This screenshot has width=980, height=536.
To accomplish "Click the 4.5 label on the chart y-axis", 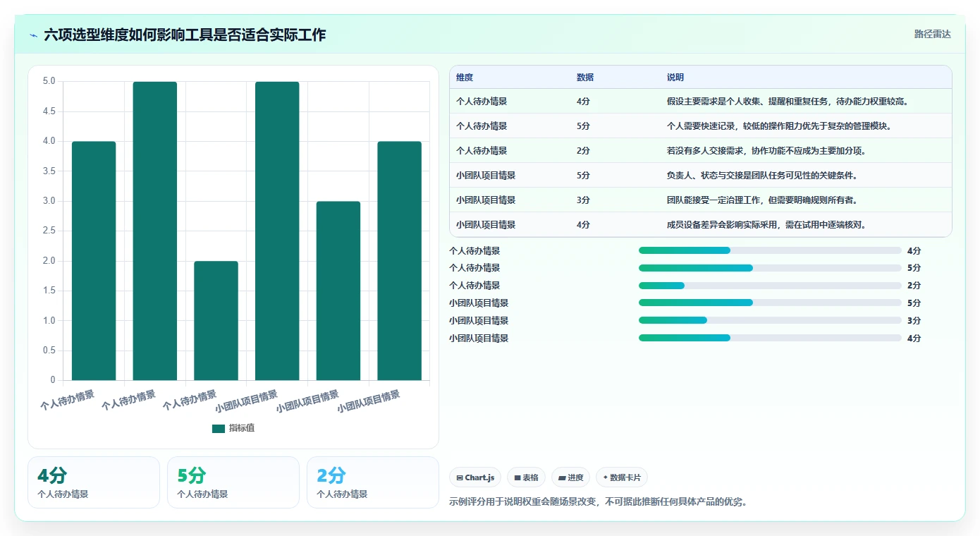I will [48, 111].
